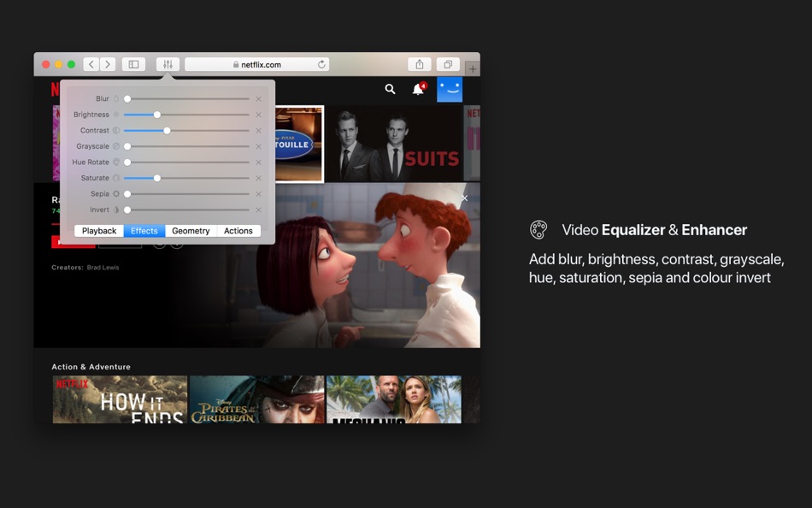The image size is (812, 508).
Task: Reset the Hue Rotate slider with its X
Action: [x=258, y=162]
